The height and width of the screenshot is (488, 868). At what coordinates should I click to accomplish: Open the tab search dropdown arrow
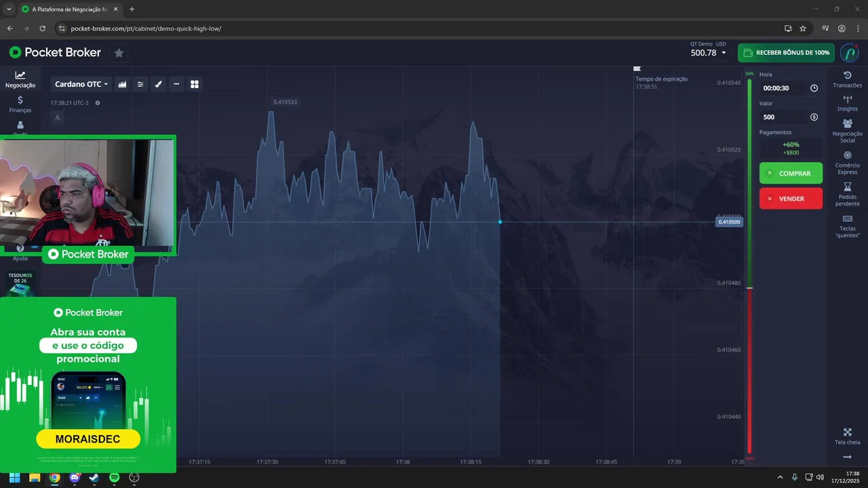point(8,9)
